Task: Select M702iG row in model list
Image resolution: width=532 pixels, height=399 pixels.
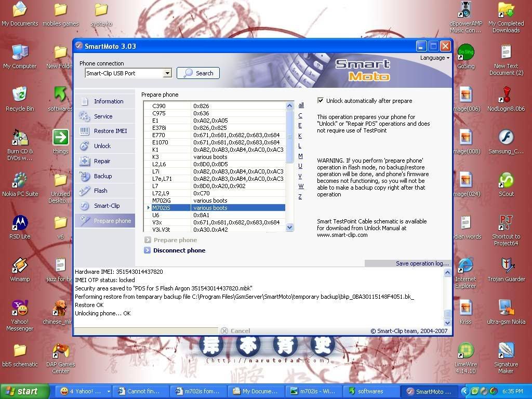Action: (215, 201)
